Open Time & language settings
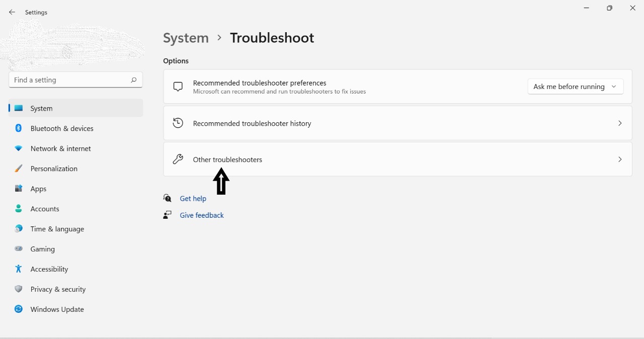The width and height of the screenshot is (644, 339). click(x=76, y=229)
